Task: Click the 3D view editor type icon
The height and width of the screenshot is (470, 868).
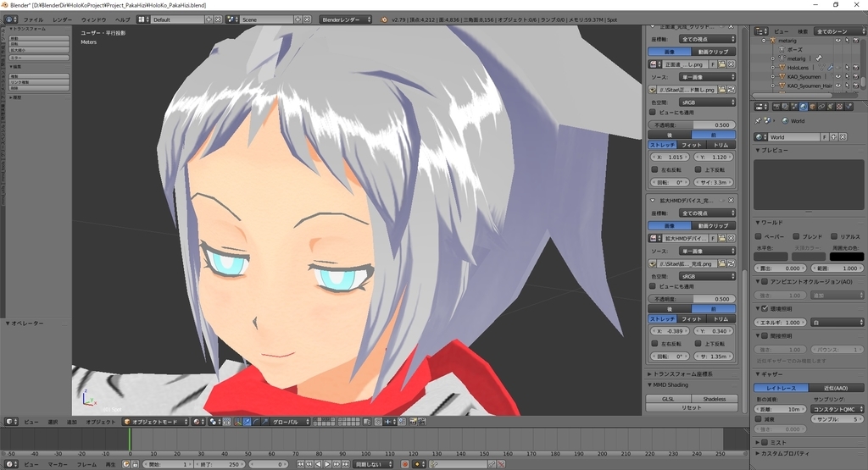Action: pos(12,422)
